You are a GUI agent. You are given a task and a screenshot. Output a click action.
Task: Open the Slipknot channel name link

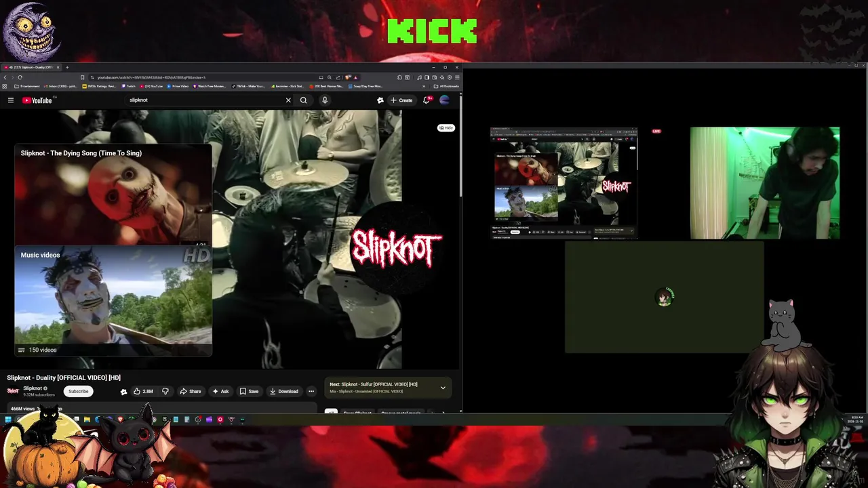click(33, 388)
